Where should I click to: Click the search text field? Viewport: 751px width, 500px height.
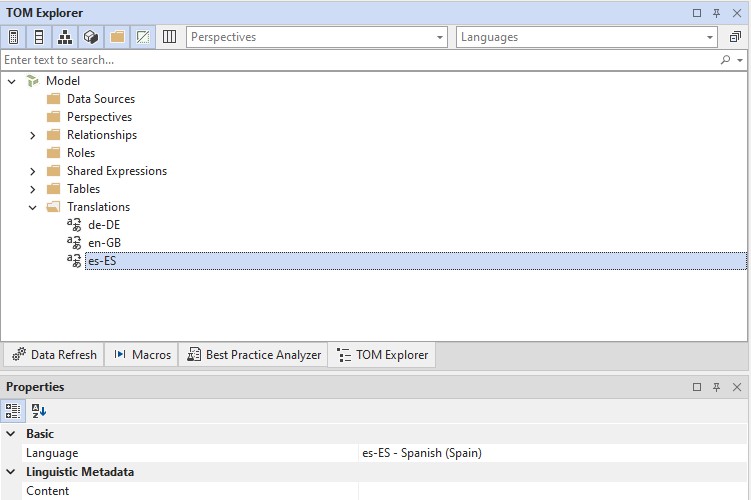360,60
